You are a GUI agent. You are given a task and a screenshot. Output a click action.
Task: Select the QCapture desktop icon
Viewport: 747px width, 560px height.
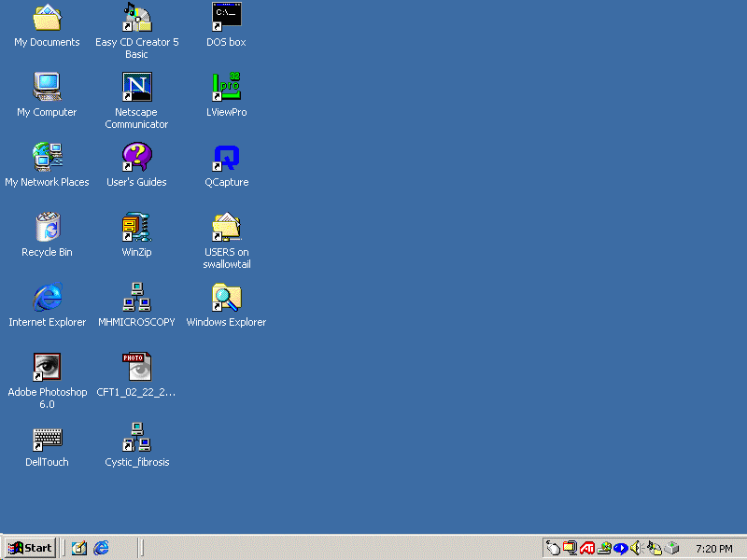[x=226, y=158]
